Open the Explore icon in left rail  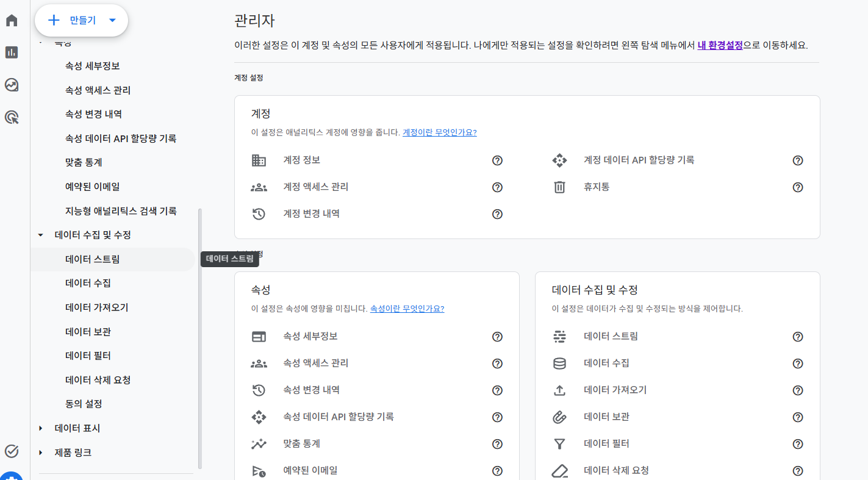pos(12,85)
